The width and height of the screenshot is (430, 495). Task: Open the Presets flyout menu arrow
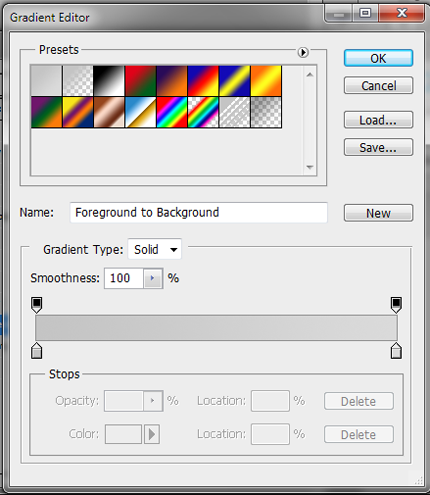pyautogui.click(x=303, y=52)
